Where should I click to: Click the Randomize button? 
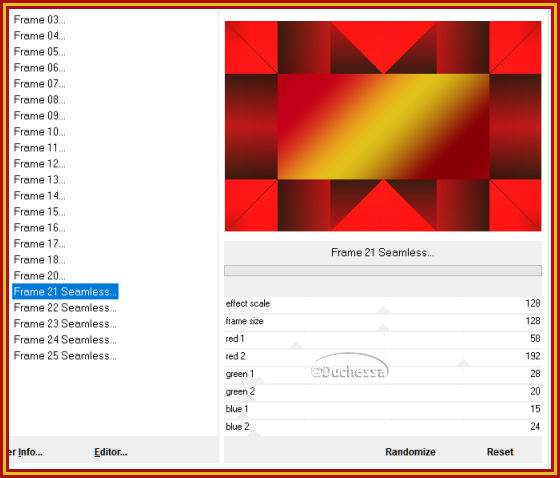[x=410, y=452]
